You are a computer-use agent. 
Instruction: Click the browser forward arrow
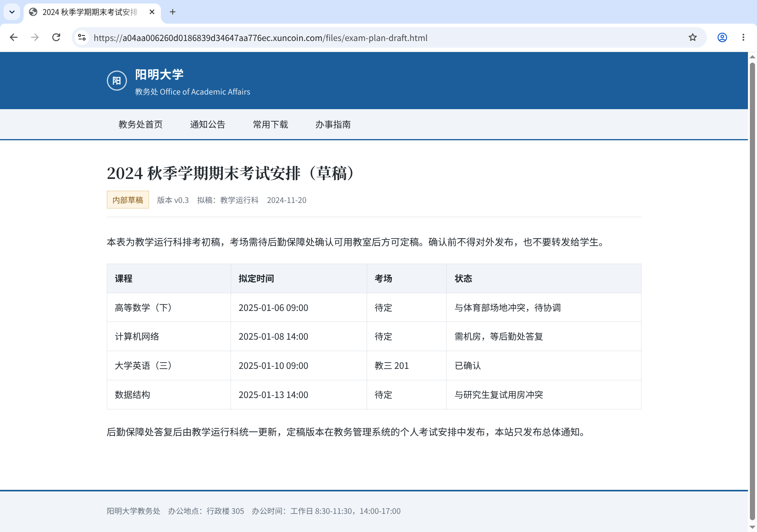point(35,37)
